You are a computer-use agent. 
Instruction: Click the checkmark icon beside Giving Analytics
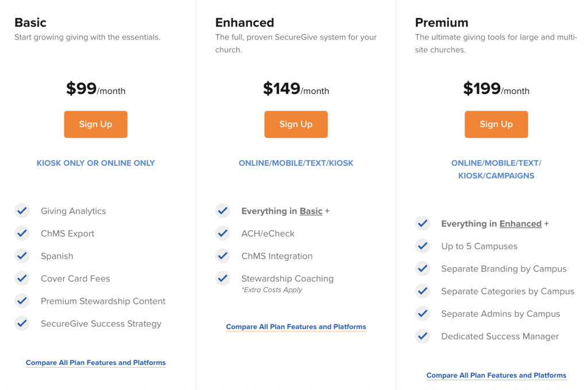pos(22,211)
